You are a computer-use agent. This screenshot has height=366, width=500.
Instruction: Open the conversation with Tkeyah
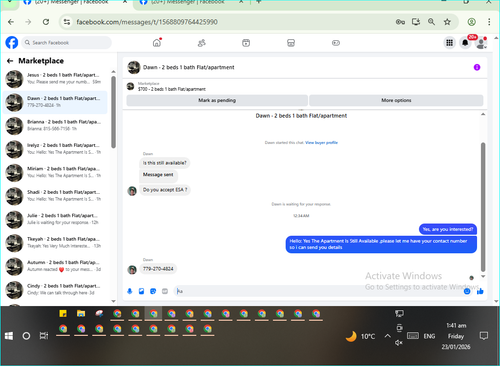[55, 243]
